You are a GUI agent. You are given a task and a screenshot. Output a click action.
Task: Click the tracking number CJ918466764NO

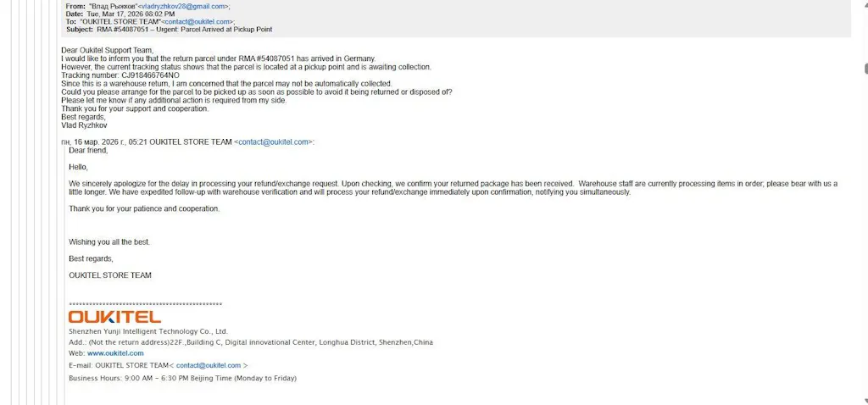tap(120, 75)
